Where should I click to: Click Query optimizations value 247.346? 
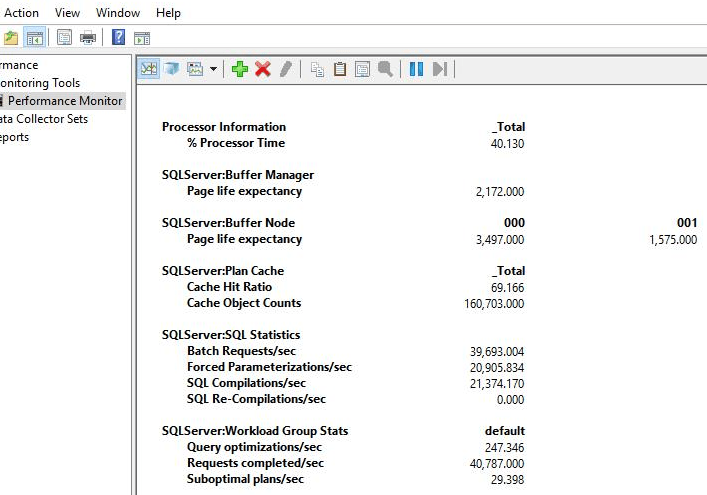505,448
